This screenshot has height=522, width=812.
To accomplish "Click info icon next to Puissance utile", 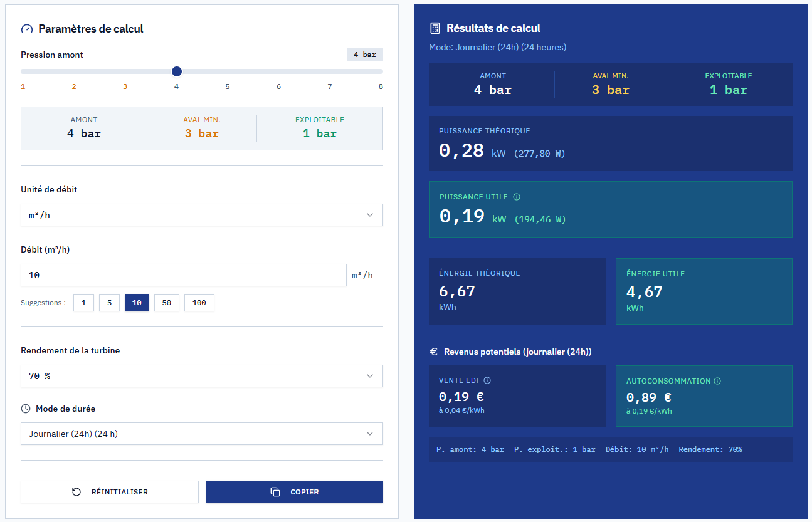I will tap(517, 197).
